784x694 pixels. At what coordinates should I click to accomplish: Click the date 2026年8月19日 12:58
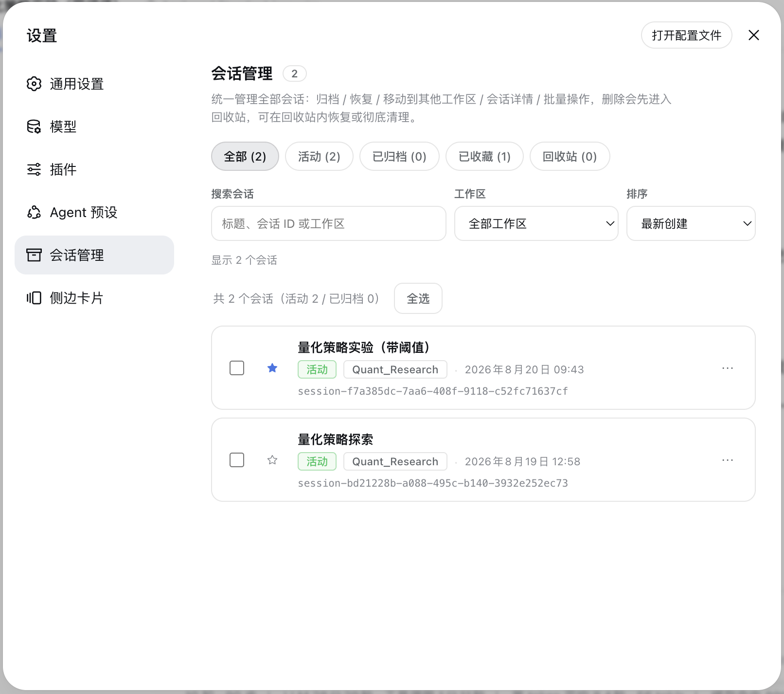pos(523,461)
